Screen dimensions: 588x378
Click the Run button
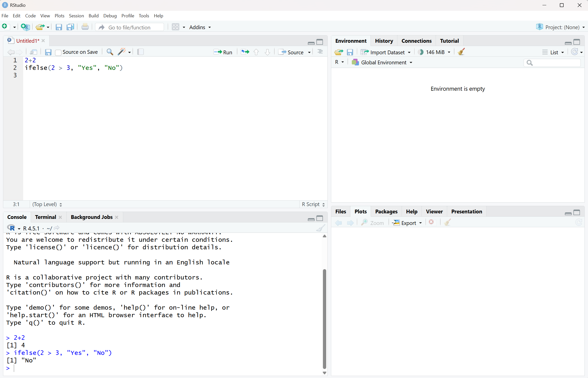point(223,52)
